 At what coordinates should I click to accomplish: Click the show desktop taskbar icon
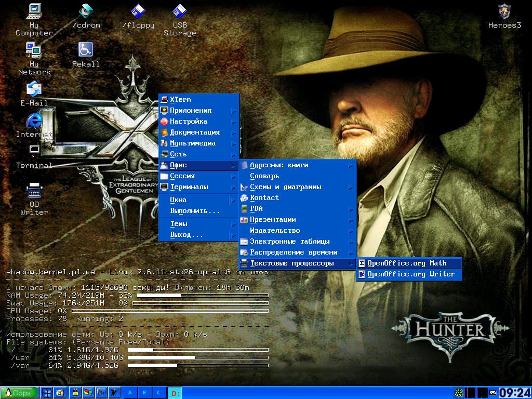47,393
